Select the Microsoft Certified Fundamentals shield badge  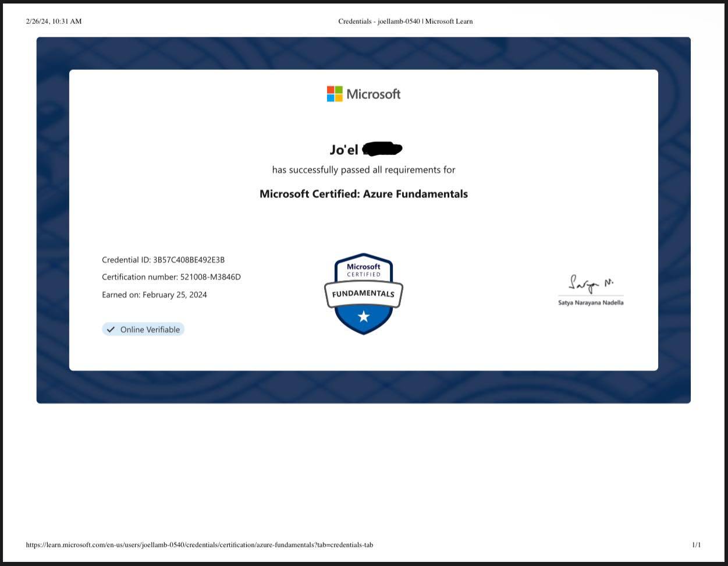(364, 294)
